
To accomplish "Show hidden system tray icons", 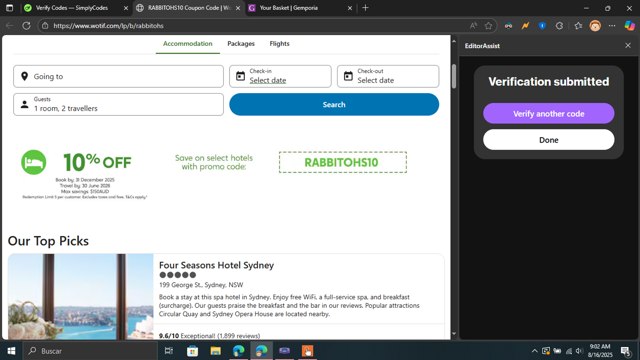I will point(534,351).
